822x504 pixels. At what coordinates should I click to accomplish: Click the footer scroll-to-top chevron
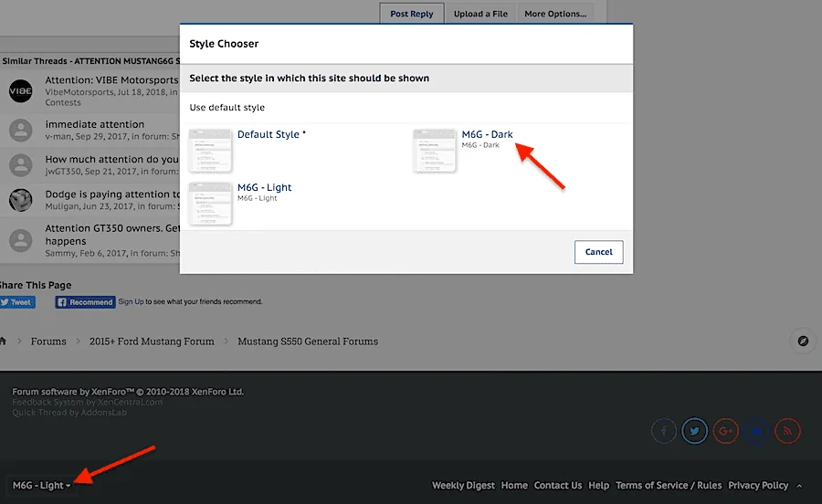799,486
